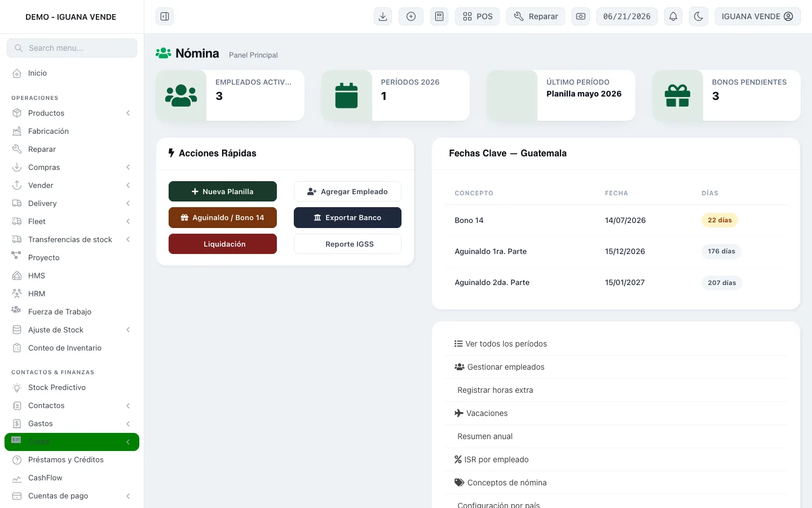This screenshot has height=508, width=812.
Task: Click the Reparar button in top toolbar
Action: (536, 16)
